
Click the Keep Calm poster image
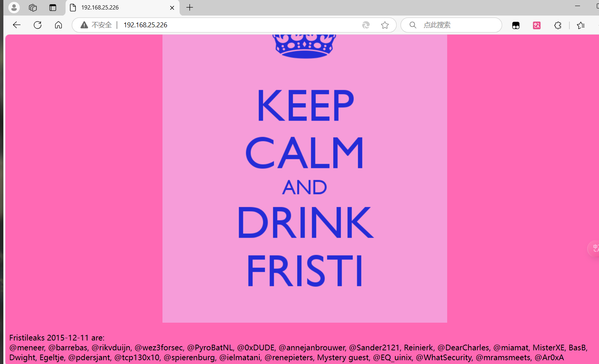click(305, 179)
